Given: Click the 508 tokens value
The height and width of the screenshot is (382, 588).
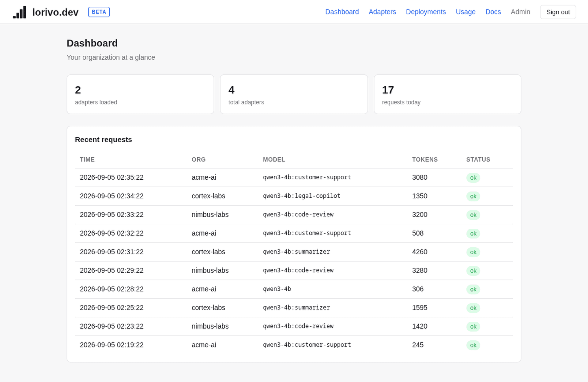Looking at the screenshot, I should [x=418, y=233].
